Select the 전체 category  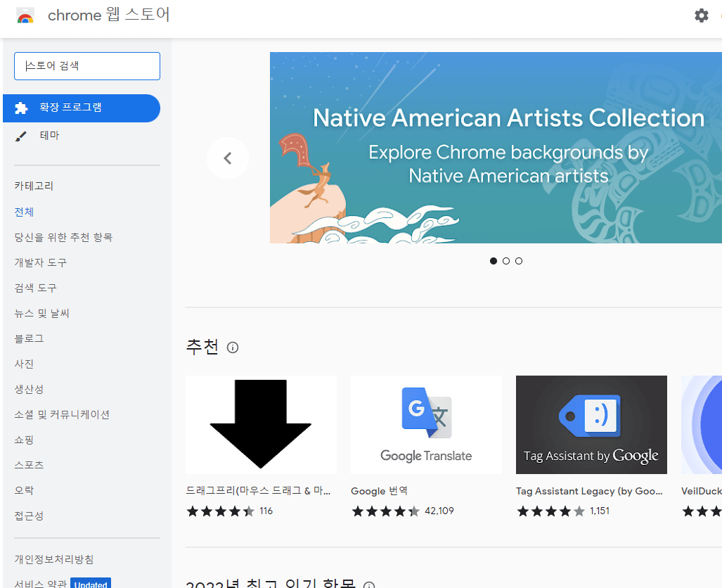(x=24, y=212)
